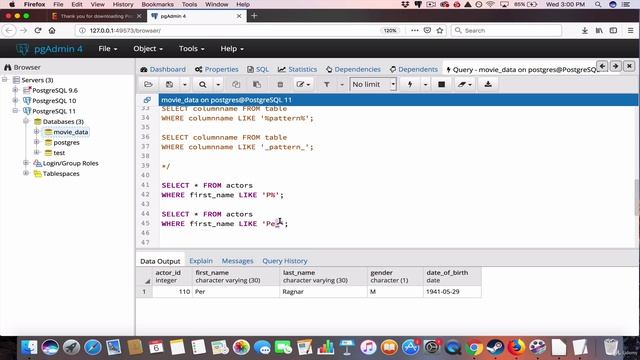Open macOS Spotlight search icon

point(598,4)
